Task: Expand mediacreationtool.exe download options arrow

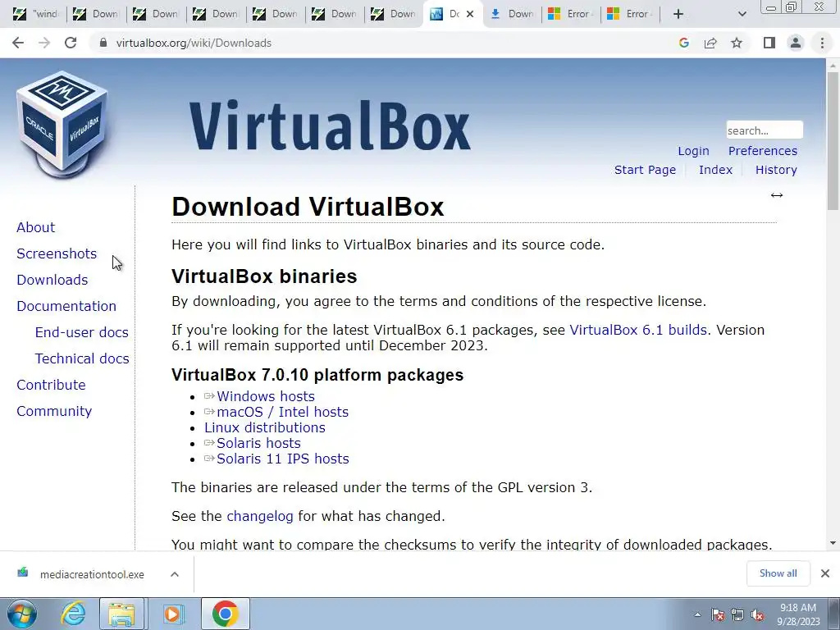Action: (x=174, y=574)
